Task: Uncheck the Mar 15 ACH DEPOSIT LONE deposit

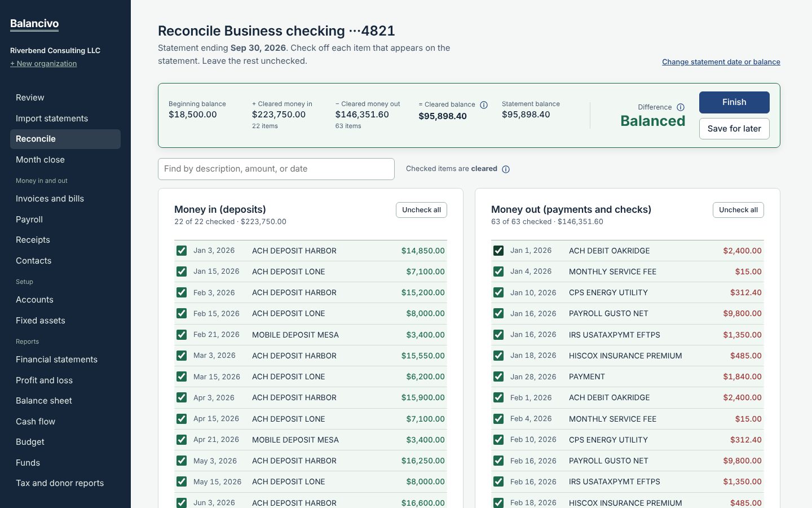Action: (182, 376)
